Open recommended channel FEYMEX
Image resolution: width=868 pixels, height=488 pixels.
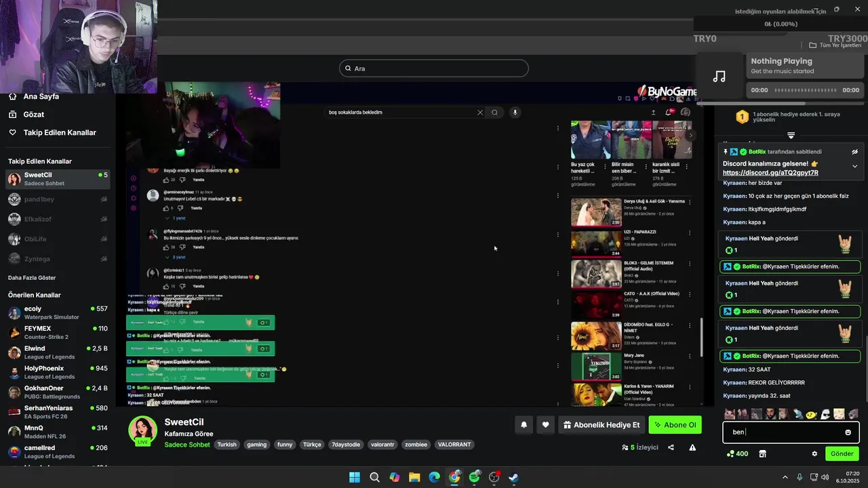(58, 332)
